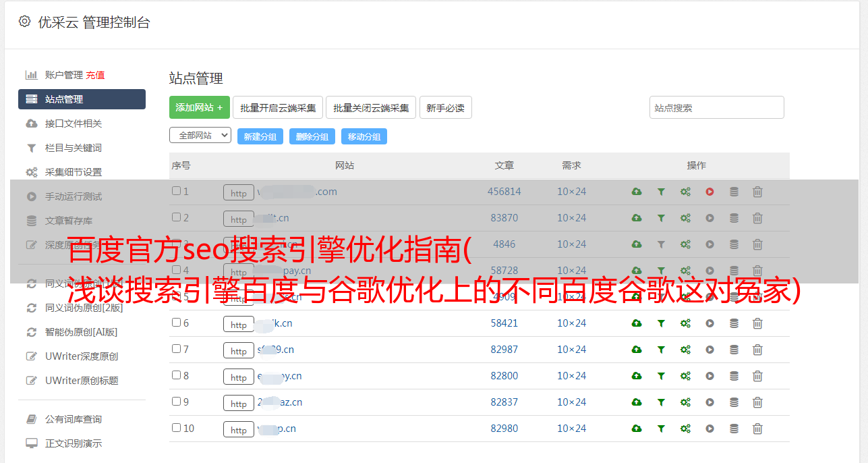Click the 新手必读 button
The width and height of the screenshot is (868, 463).
[x=446, y=107]
